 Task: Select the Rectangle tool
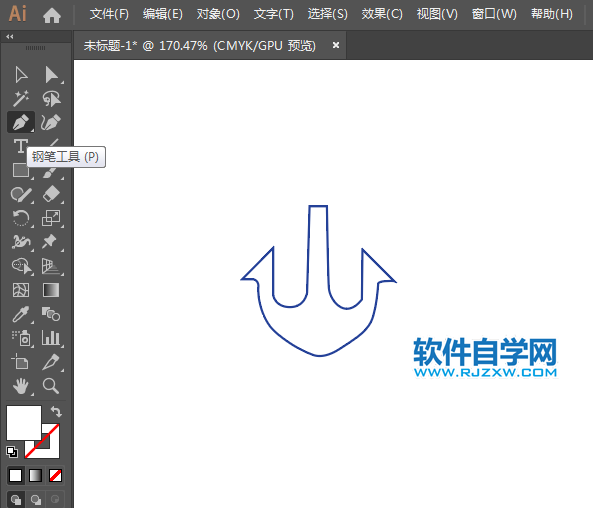[21, 170]
